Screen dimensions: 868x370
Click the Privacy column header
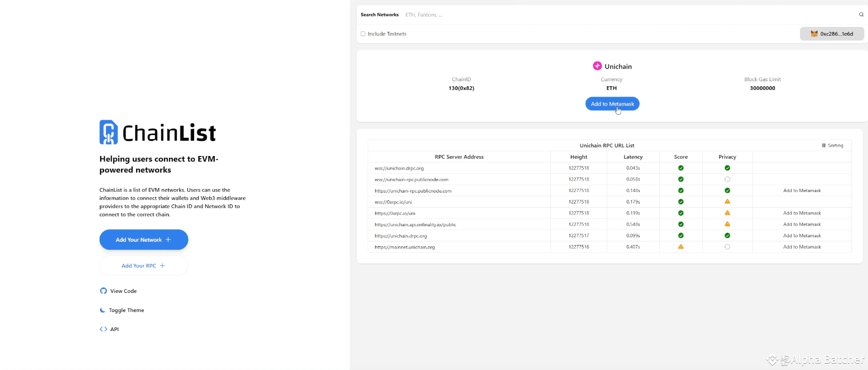pyautogui.click(x=727, y=157)
